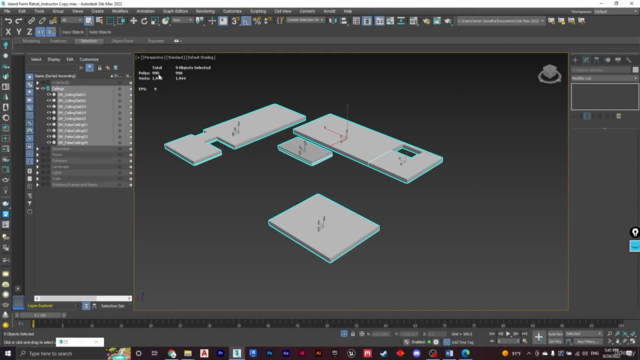Click the Layer Explorer horizontal scrollbar

(x=83, y=298)
